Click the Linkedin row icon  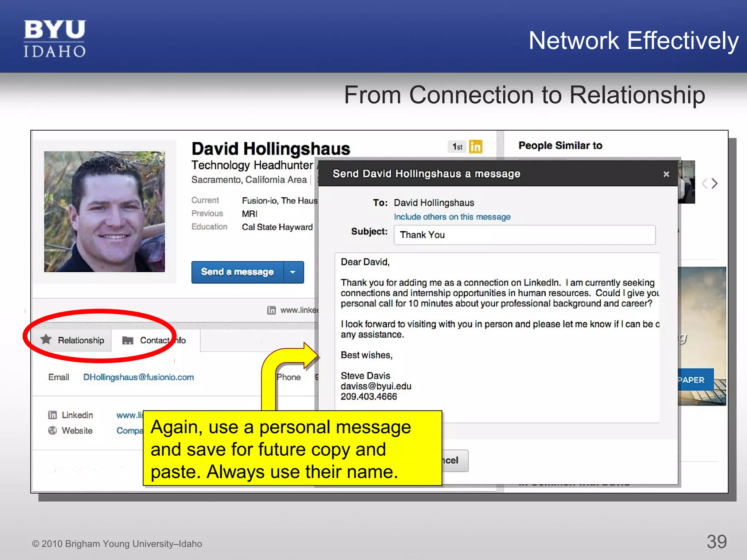click(x=53, y=415)
